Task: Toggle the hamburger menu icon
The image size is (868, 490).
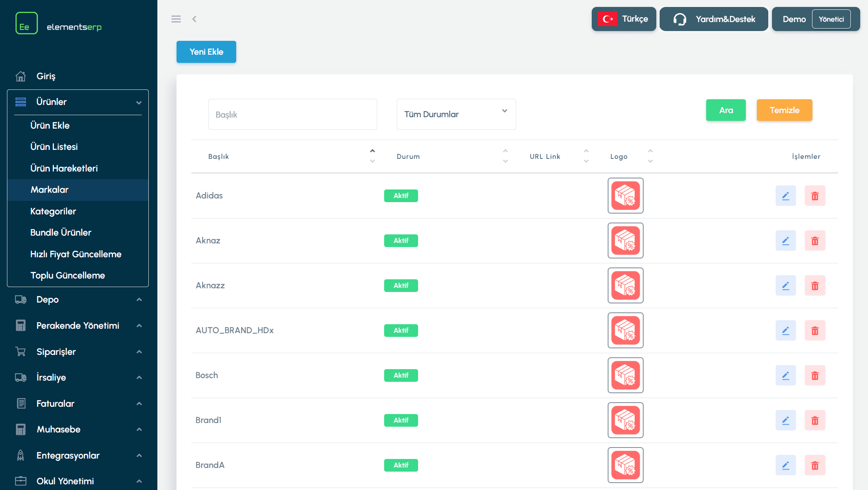Action: 176,19
